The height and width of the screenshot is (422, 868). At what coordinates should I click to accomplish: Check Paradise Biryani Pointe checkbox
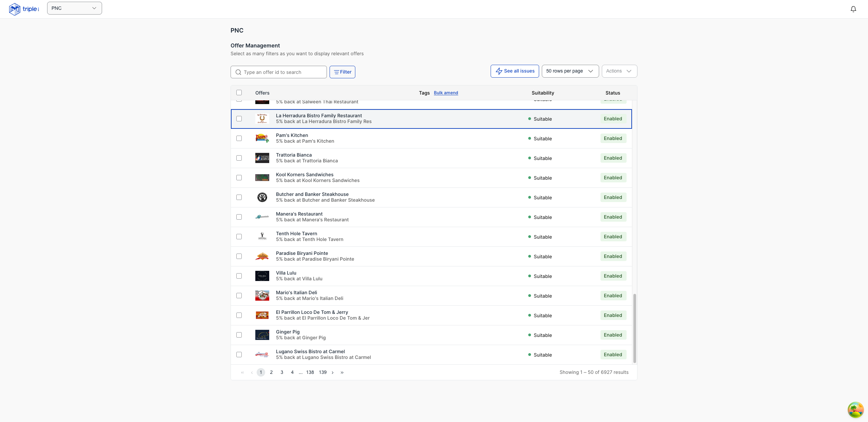tap(239, 256)
